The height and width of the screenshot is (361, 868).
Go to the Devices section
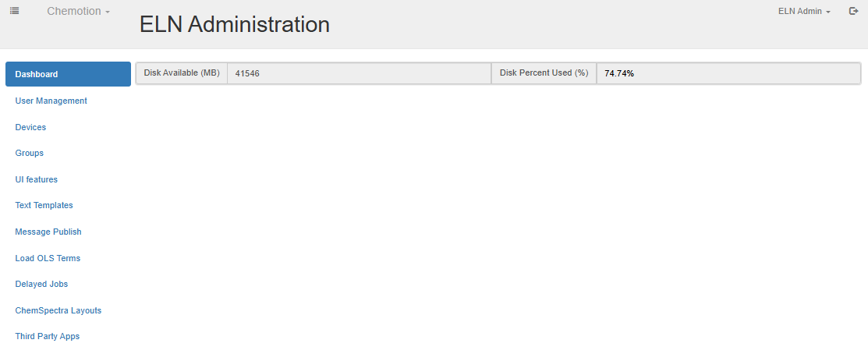coord(30,127)
